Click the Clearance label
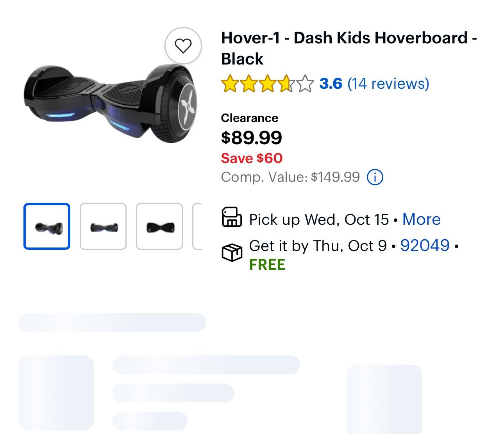 249,118
